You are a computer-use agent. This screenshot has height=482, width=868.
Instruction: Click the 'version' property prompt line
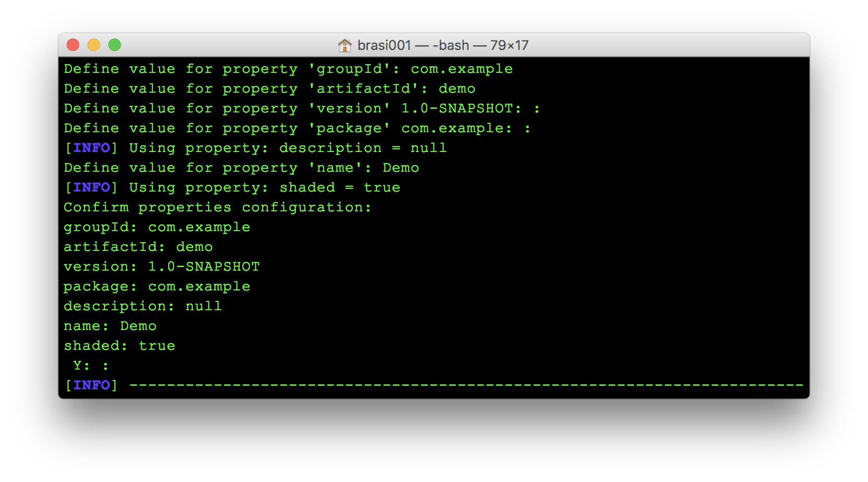(301, 109)
